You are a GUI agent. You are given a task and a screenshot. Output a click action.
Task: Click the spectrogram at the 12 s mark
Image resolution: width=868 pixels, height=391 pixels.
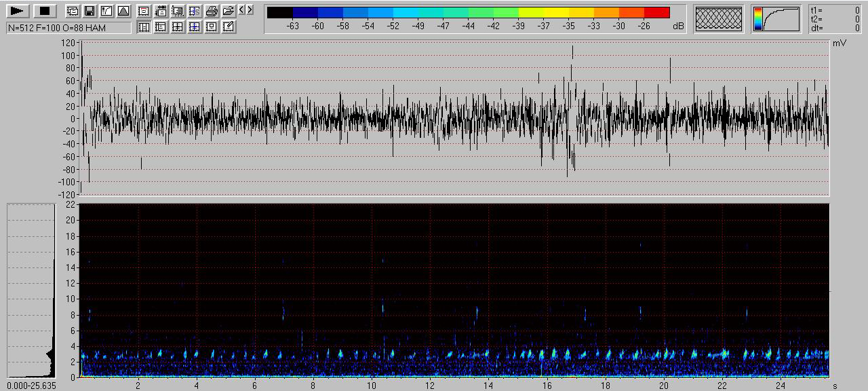coord(430,291)
